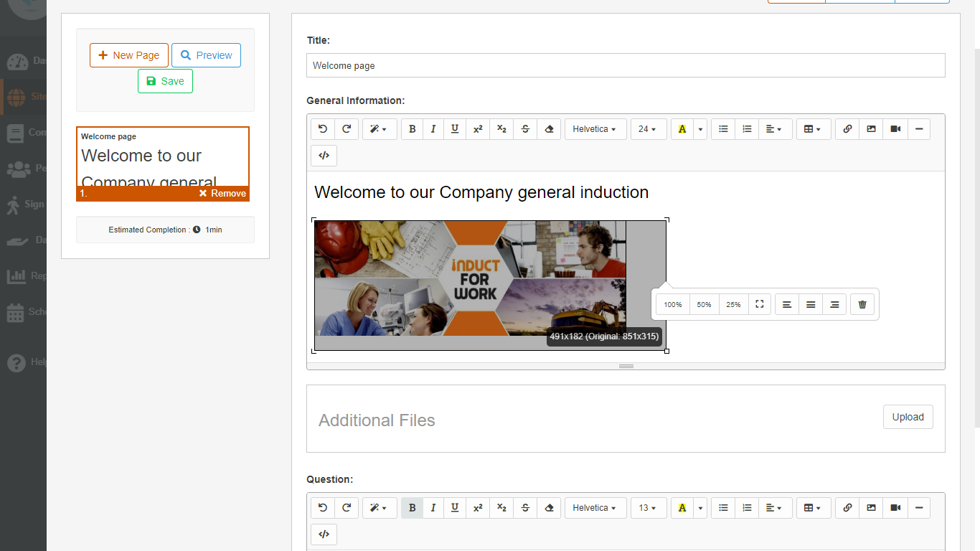
Task: Toggle underline in Question toolbar
Action: click(455, 508)
